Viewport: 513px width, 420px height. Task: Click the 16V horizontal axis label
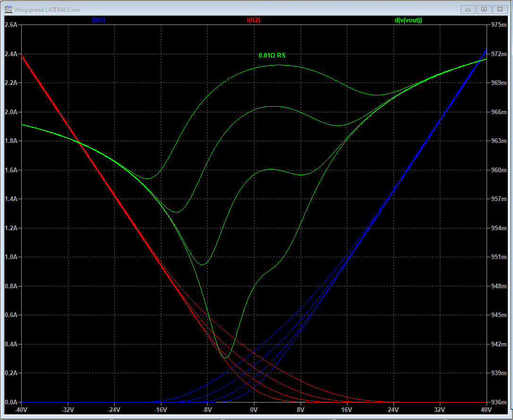click(347, 410)
